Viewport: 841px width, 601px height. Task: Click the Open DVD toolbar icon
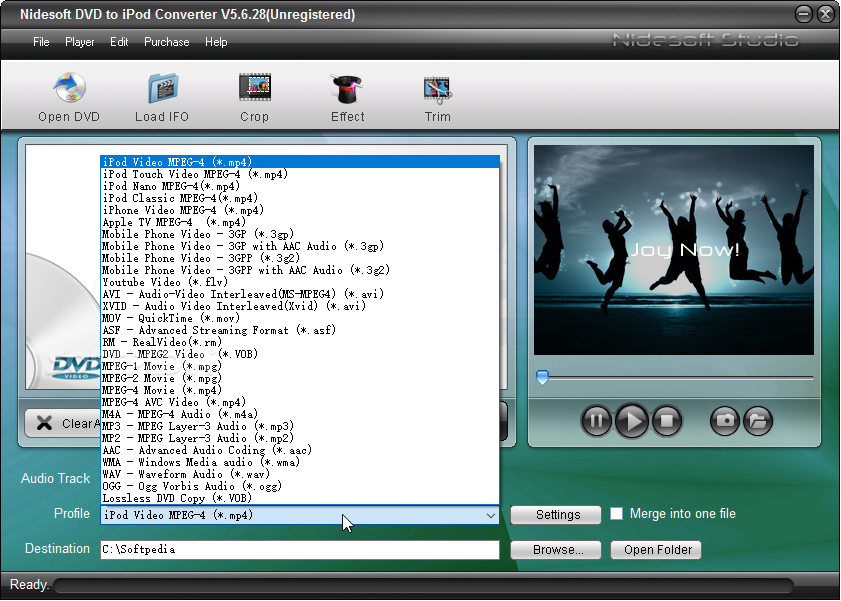(69, 87)
